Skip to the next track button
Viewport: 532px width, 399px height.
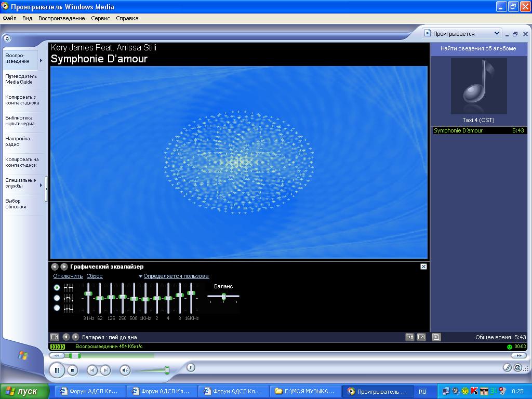[x=105, y=370]
